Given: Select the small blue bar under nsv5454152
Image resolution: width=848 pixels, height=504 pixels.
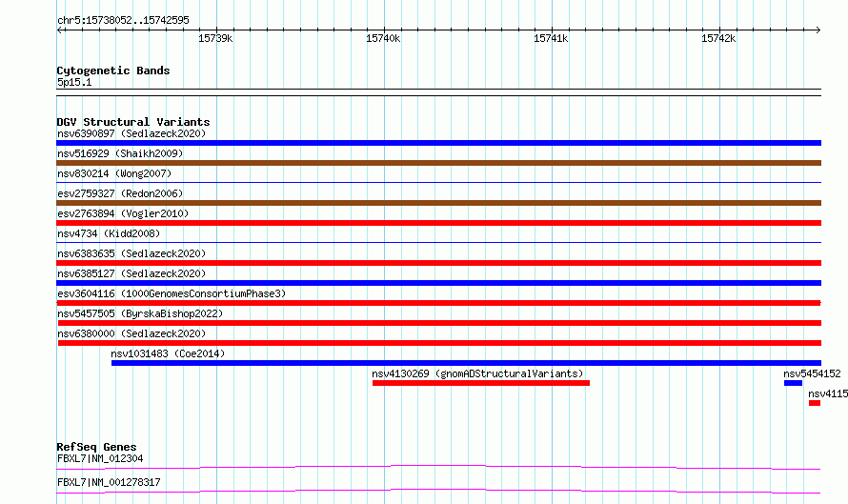Looking at the screenshot, I should click(x=793, y=383).
